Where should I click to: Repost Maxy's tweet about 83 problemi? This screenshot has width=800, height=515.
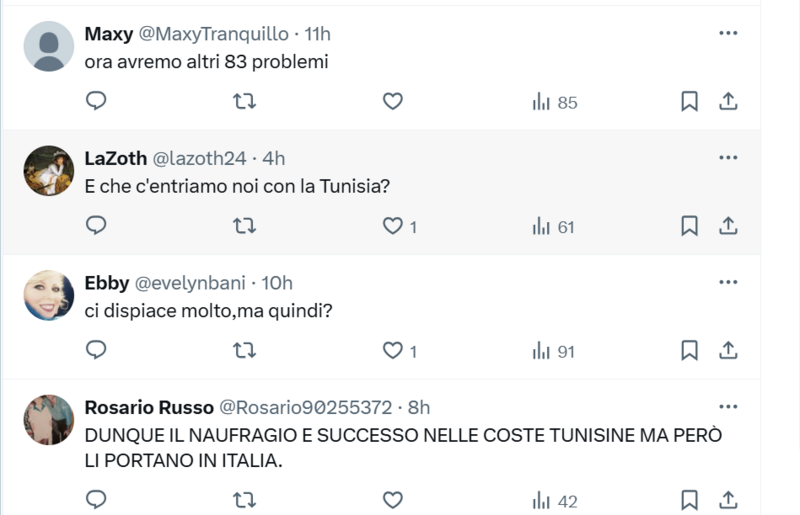[245, 101]
